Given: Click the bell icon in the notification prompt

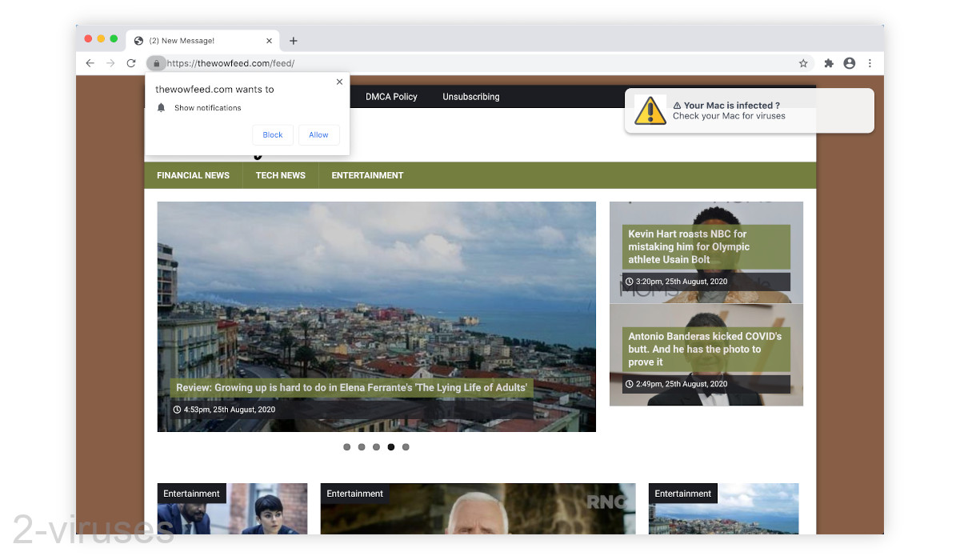Looking at the screenshot, I should click(161, 107).
